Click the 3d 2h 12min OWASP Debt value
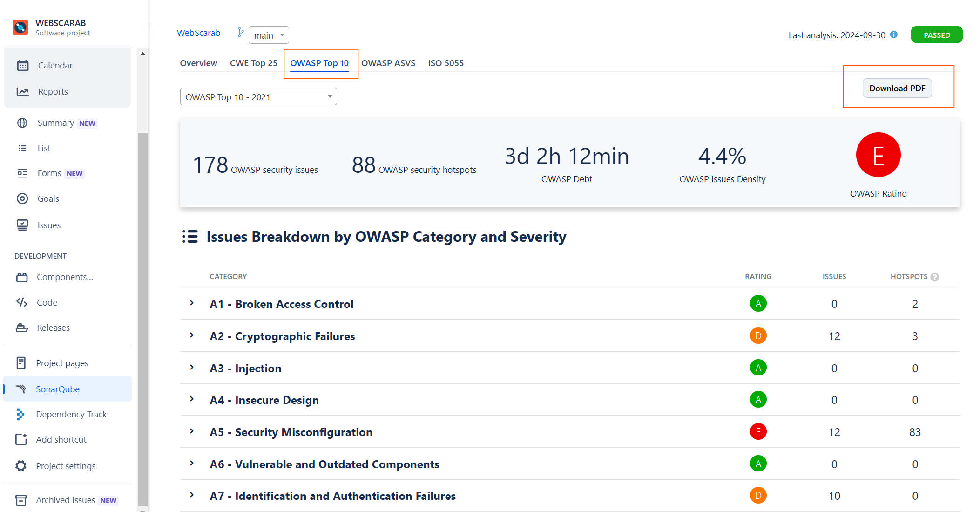This screenshot has width=980, height=512. 567,156
